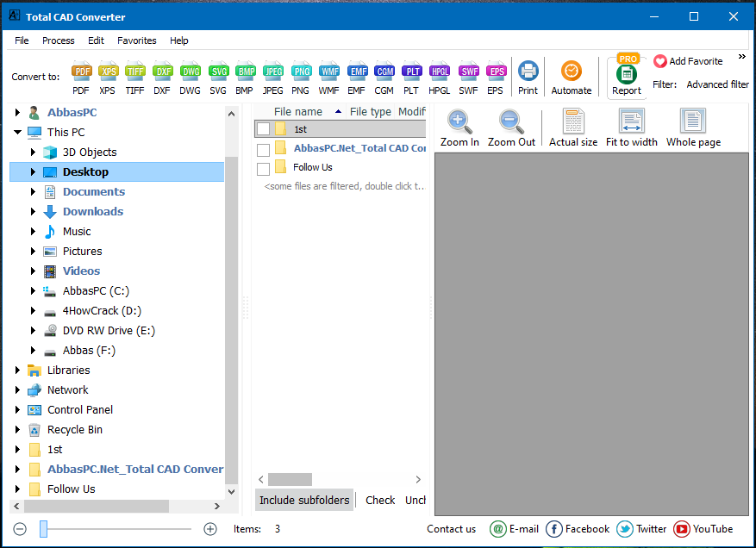Screen dimensions: 756x548
Task: Show preview at Actual size
Action: (x=573, y=128)
